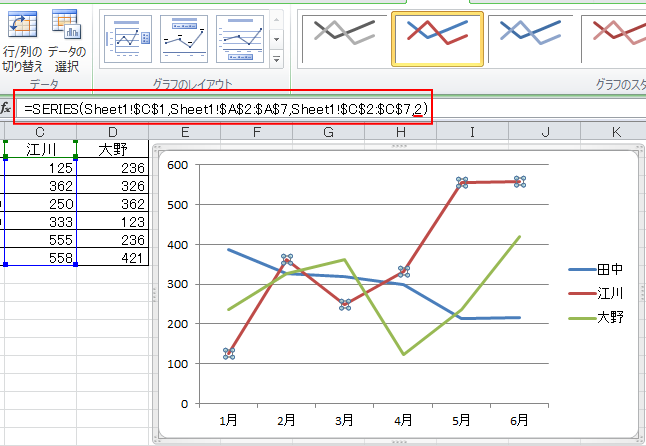Select the gray line chart style
This screenshot has width=646, height=446.
(x=341, y=38)
